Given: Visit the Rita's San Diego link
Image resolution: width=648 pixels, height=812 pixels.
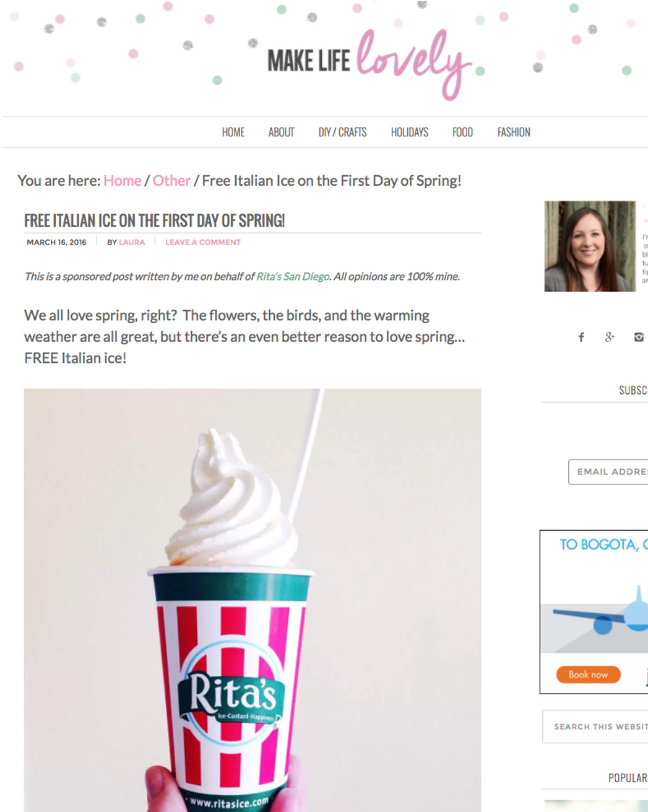Looking at the screenshot, I should [293, 276].
